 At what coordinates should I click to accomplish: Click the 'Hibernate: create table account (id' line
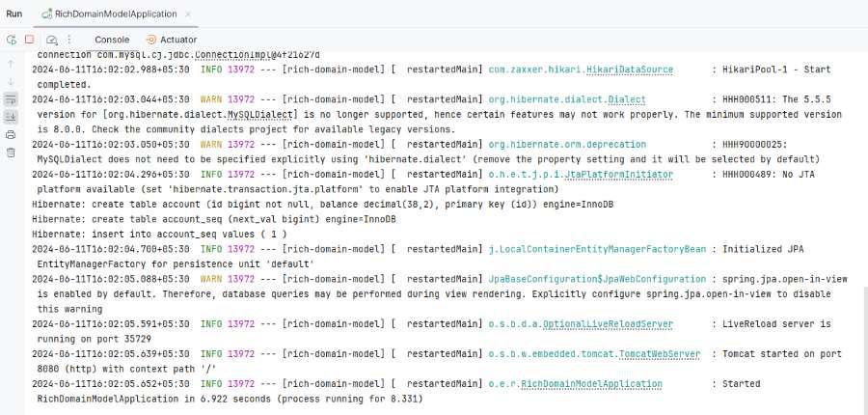click(323, 205)
